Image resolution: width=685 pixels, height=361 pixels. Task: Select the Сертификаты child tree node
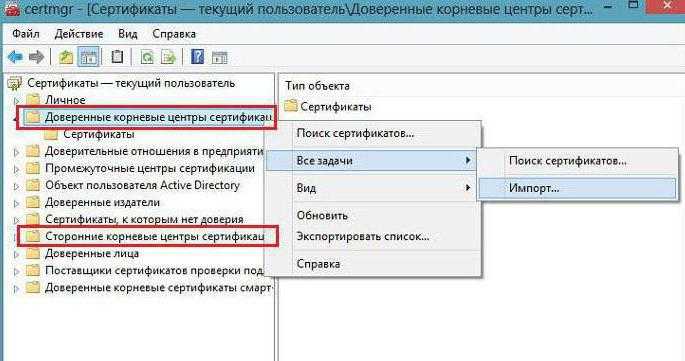pos(99,134)
